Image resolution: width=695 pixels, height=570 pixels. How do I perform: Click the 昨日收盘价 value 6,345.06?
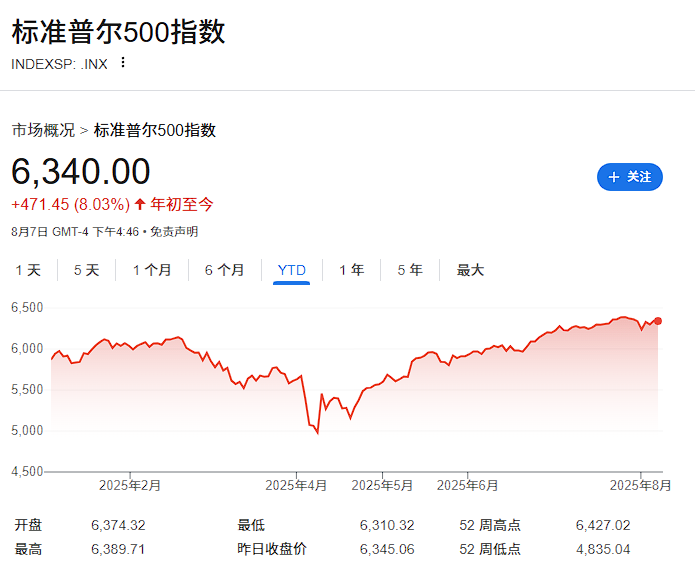coord(387,549)
